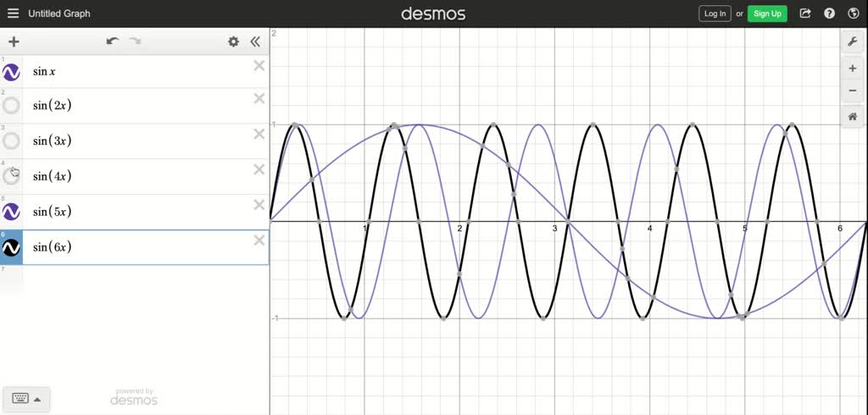Collapse the expression list with double chevron
This screenshot has height=415, width=868.
point(255,41)
